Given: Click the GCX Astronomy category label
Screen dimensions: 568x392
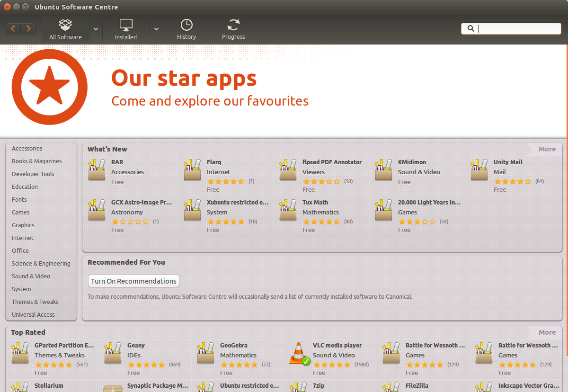Looking at the screenshot, I should point(127,213).
